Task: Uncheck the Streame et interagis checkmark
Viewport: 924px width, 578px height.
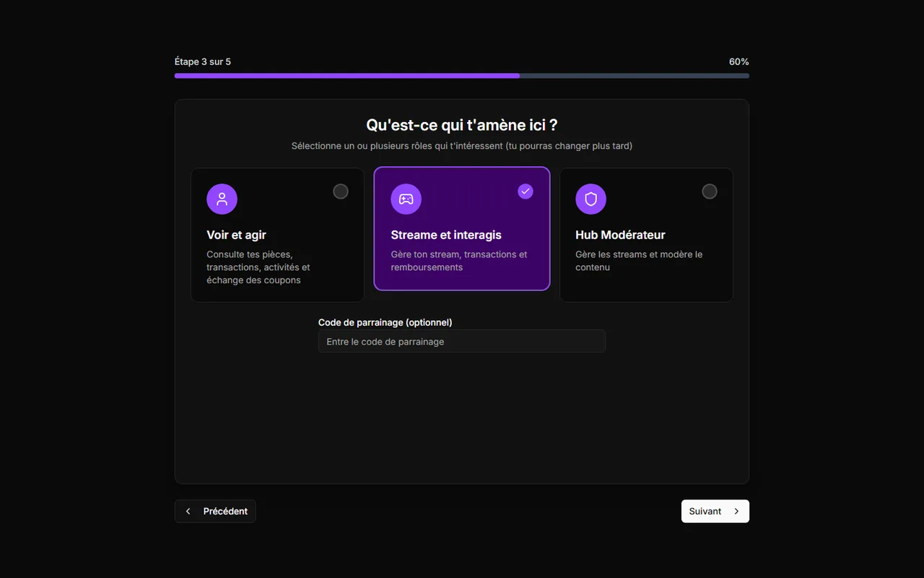Action: tap(526, 191)
